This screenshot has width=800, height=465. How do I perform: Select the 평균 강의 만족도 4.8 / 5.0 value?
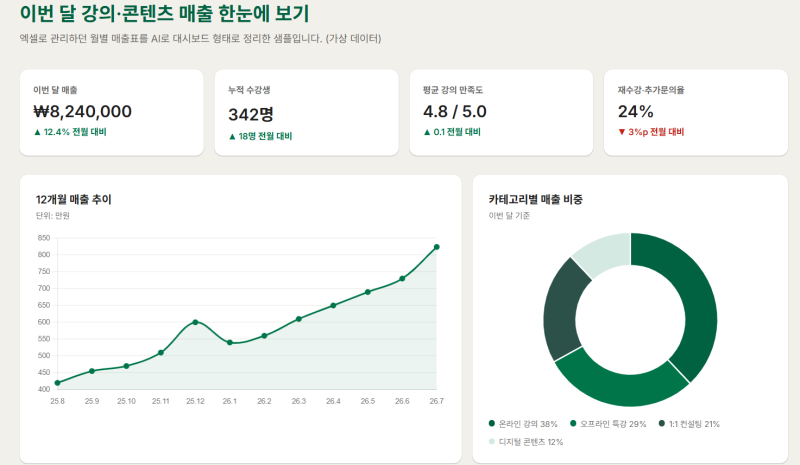pos(455,111)
